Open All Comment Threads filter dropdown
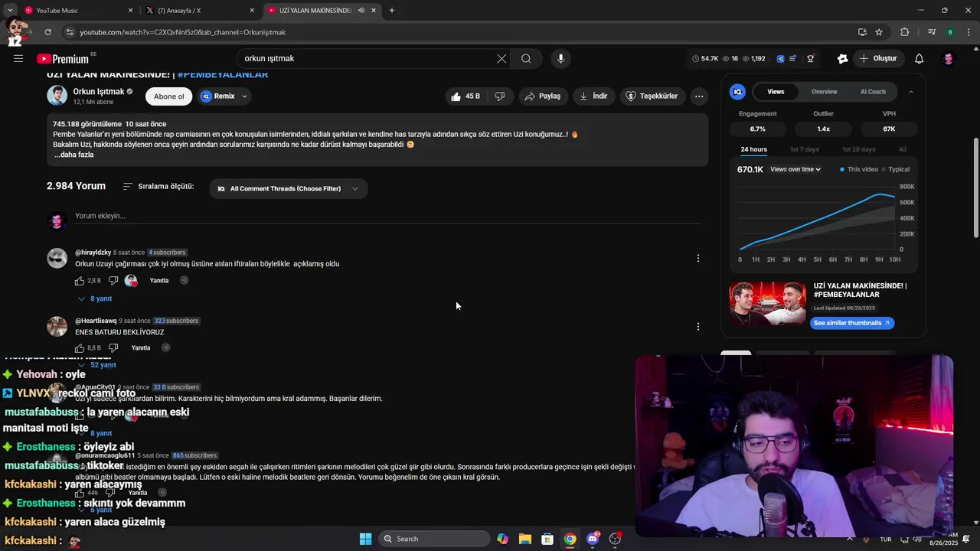 pyautogui.click(x=288, y=189)
